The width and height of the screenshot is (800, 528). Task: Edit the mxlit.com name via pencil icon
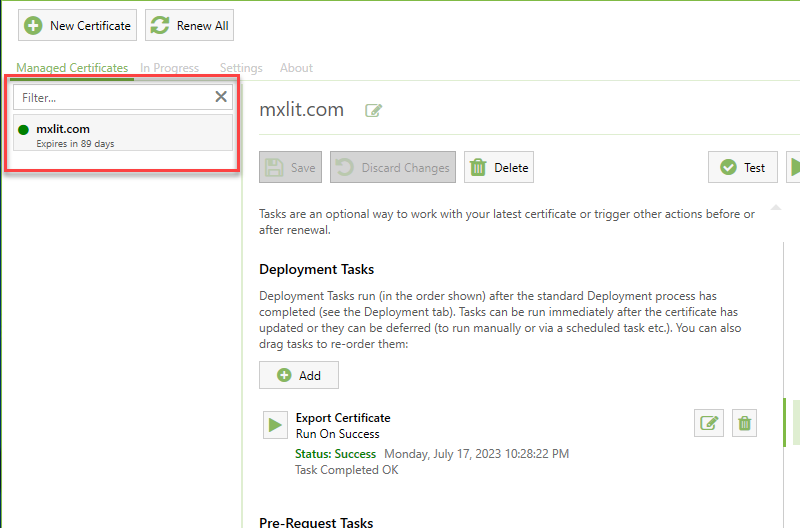(x=373, y=110)
